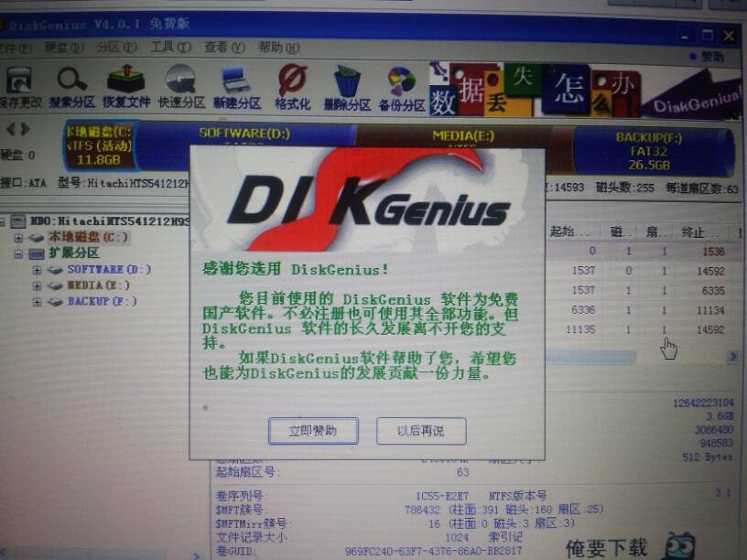Click the partition table horizontal scrollbar thumb

(x=590, y=356)
